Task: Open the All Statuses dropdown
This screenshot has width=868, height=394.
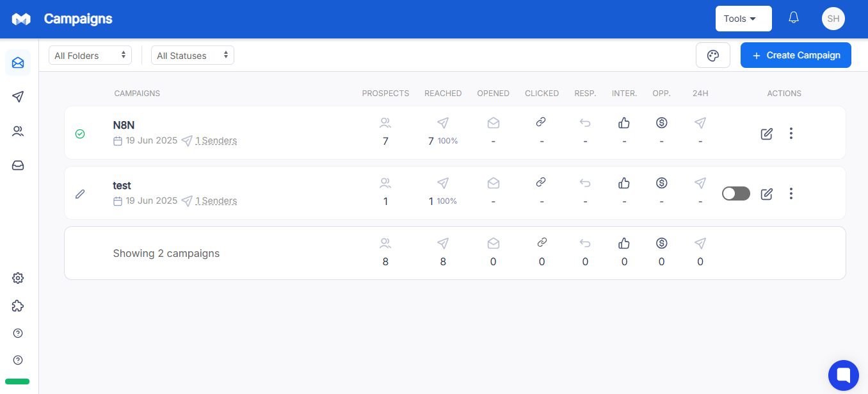Action: [193, 55]
